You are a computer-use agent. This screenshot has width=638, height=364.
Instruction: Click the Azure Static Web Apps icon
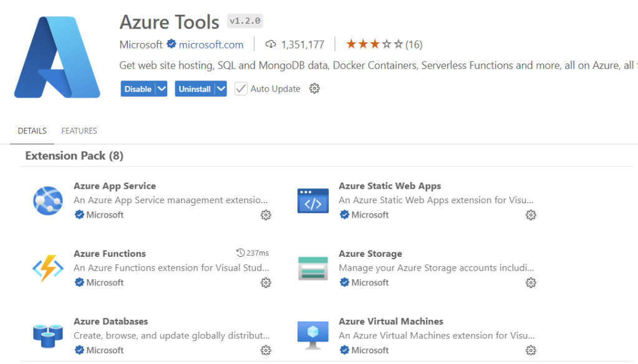[313, 201]
